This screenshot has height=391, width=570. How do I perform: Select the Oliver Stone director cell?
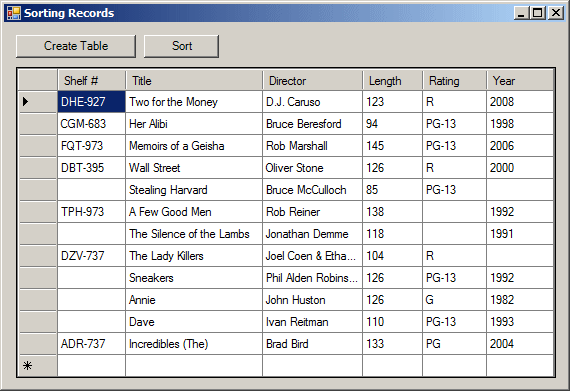coord(313,168)
